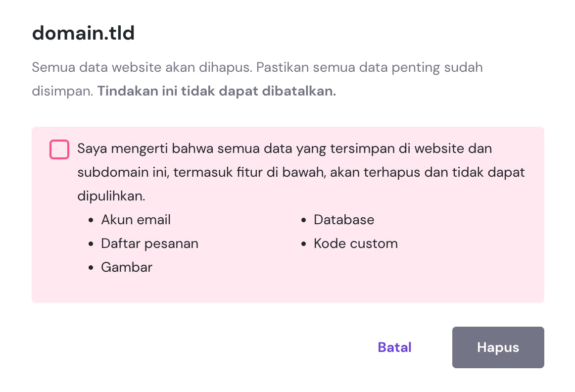575x392 pixels.
Task: Click the domain.tld dialog heading
Action: [x=83, y=34]
